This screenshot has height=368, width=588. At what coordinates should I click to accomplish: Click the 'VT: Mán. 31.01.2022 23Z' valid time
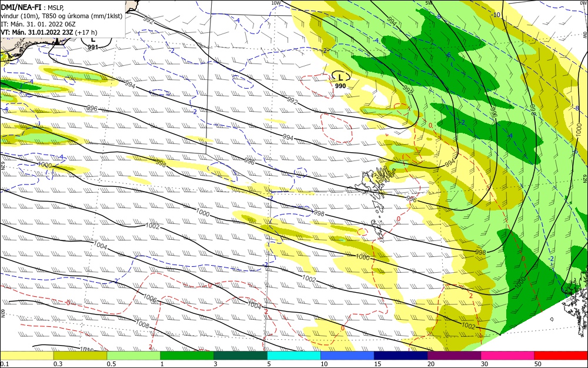[36, 32]
